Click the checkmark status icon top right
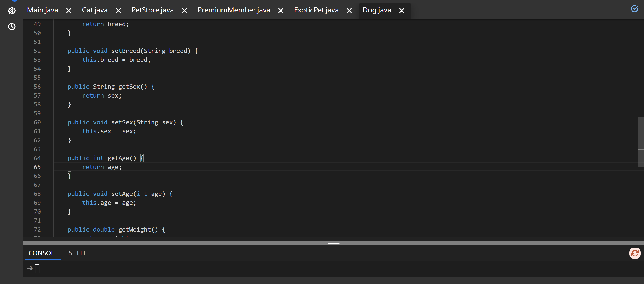 (635, 9)
